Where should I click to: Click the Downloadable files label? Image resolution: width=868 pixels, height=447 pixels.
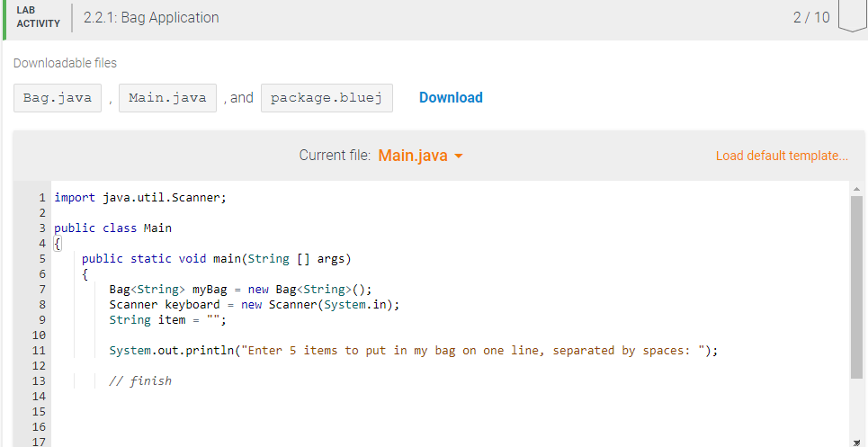(x=65, y=63)
